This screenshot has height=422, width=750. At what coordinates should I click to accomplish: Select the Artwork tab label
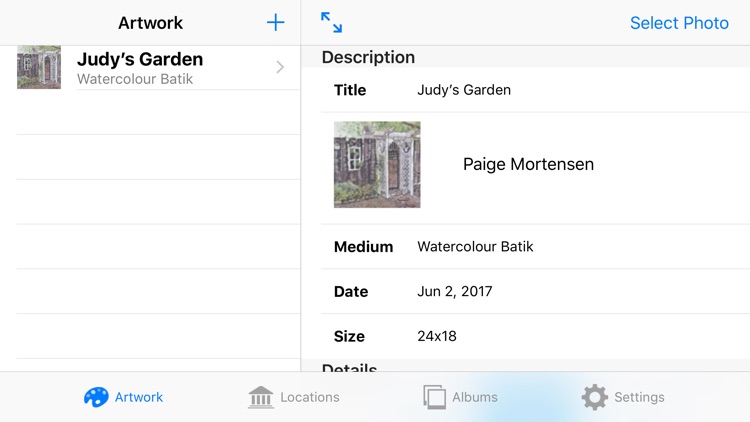[139, 397]
